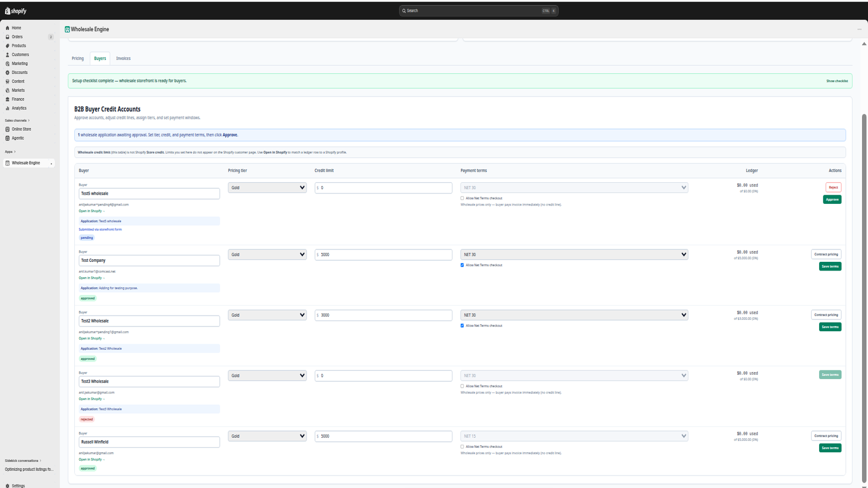The width and height of the screenshot is (868, 488).
Task: Switch to the Invoices tab
Action: point(123,59)
